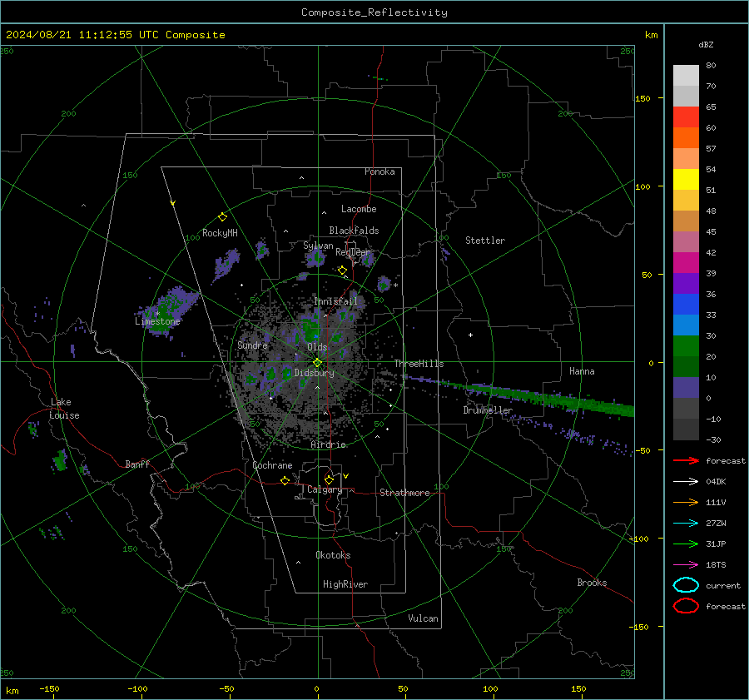Click the -150 tick on bottom axis

click(x=49, y=688)
